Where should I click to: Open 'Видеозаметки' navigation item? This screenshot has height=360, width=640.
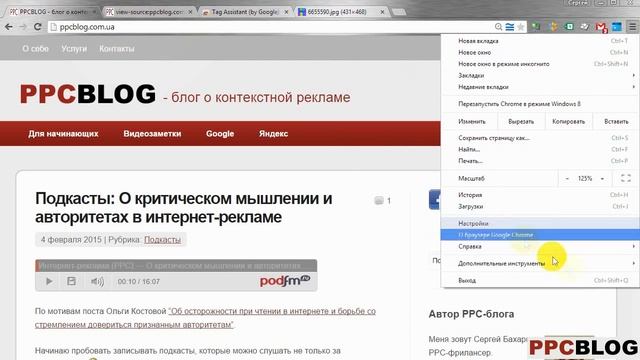point(152,133)
